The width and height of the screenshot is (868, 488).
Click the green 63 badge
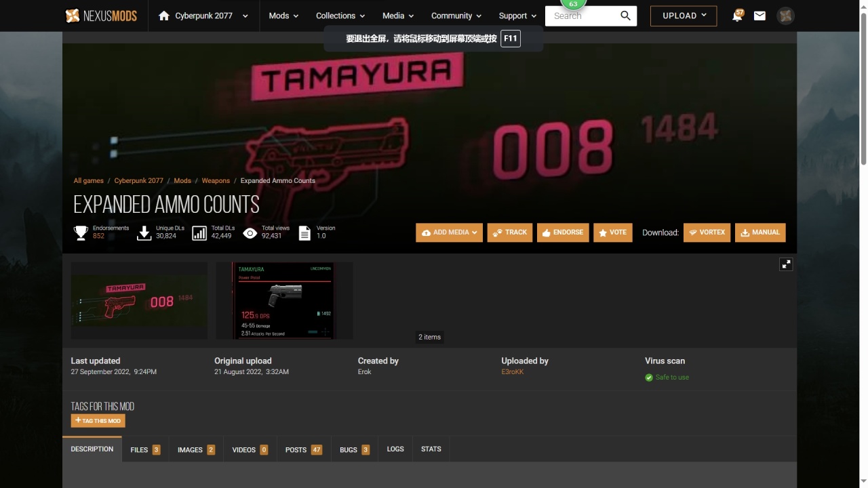[574, 4]
